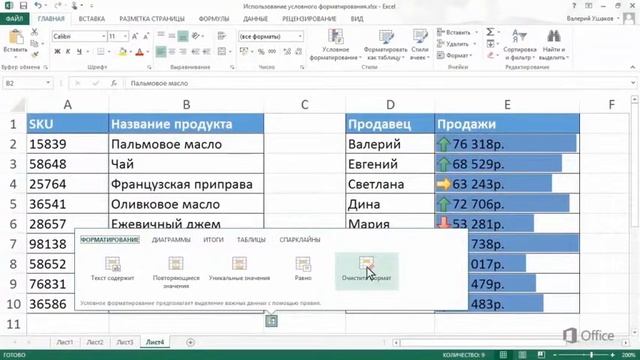Toggle center horizontal alignment
Image resolution: width=640 pixels, height=360 pixels.
click(172, 51)
